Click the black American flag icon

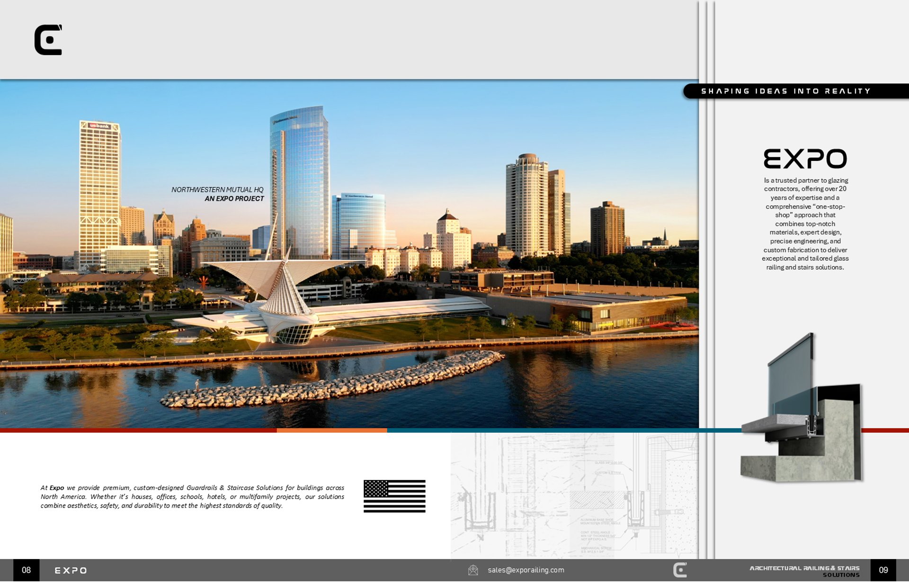tap(394, 496)
